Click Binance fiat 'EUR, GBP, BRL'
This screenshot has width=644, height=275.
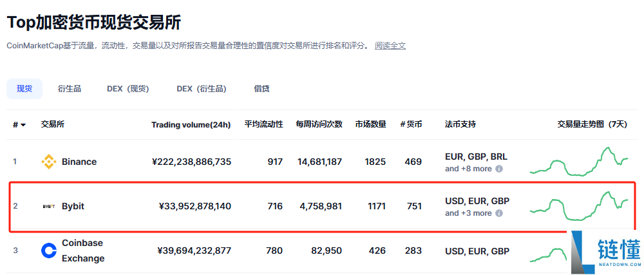(476, 156)
